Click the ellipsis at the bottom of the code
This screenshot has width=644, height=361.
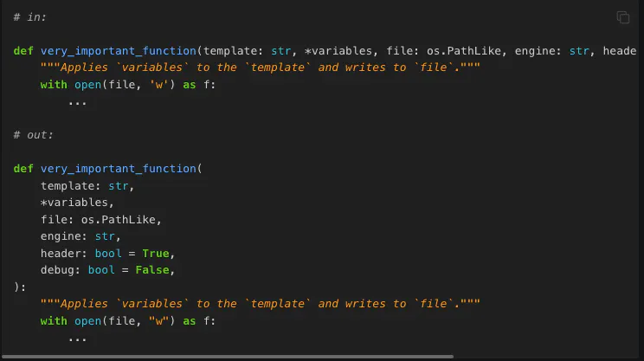click(x=77, y=339)
